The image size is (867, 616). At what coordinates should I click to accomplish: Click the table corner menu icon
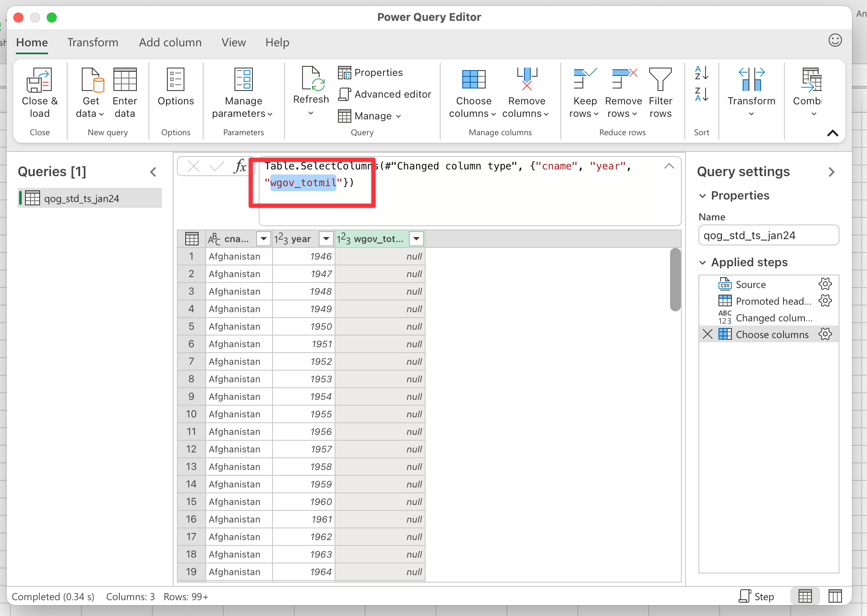192,239
